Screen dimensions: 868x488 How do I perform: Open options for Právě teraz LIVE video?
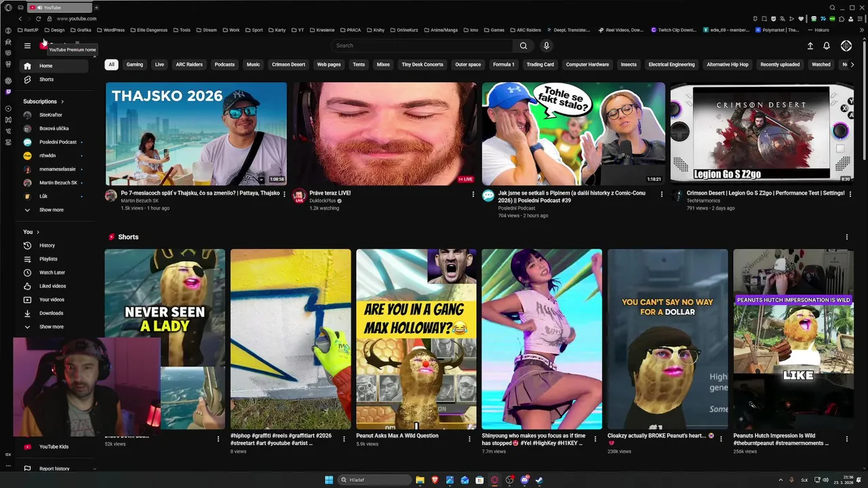pos(473,195)
